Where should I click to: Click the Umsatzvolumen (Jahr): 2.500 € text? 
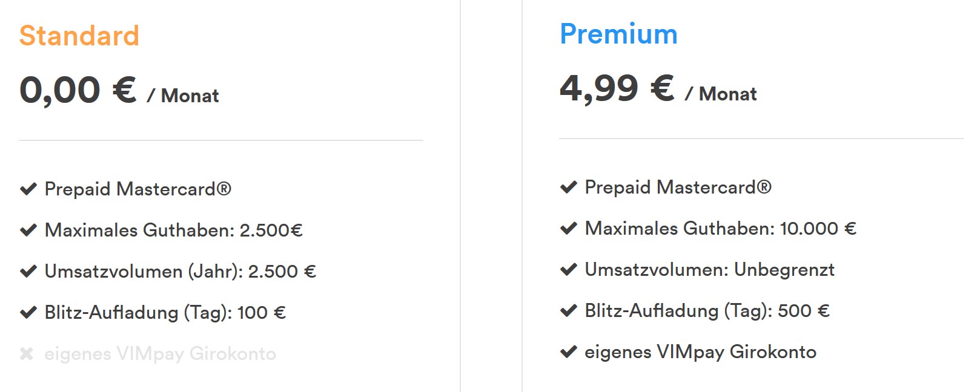tap(180, 272)
